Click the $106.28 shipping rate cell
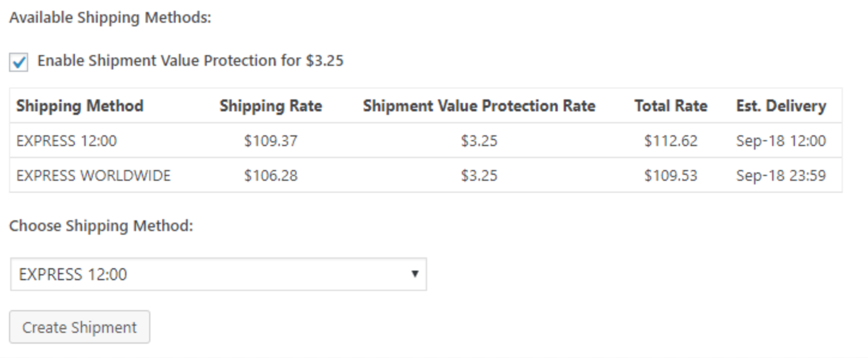The width and height of the screenshot is (868, 358). [271, 176]
